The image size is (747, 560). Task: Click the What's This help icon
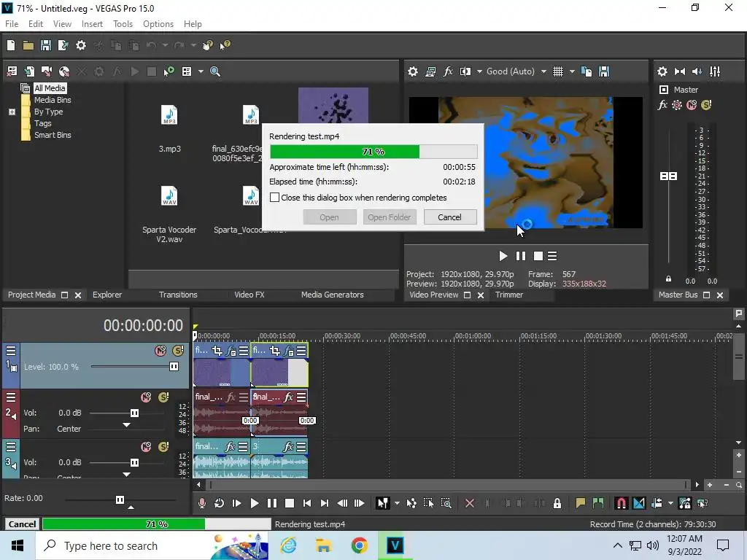point(225,45)
